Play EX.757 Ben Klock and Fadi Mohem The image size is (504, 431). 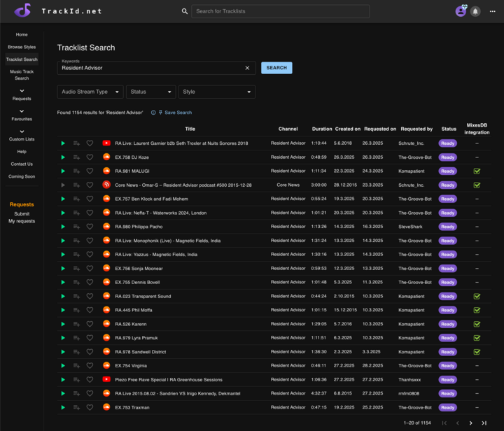[63, 199]
